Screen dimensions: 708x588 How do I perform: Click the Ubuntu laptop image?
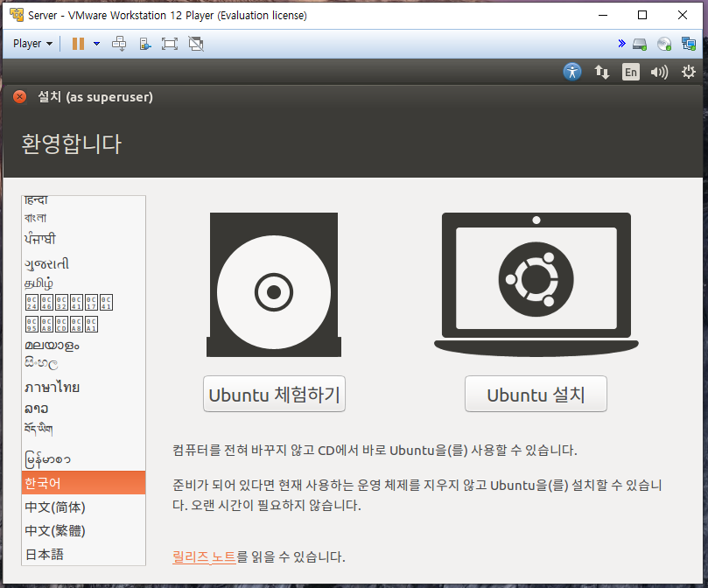536,285
